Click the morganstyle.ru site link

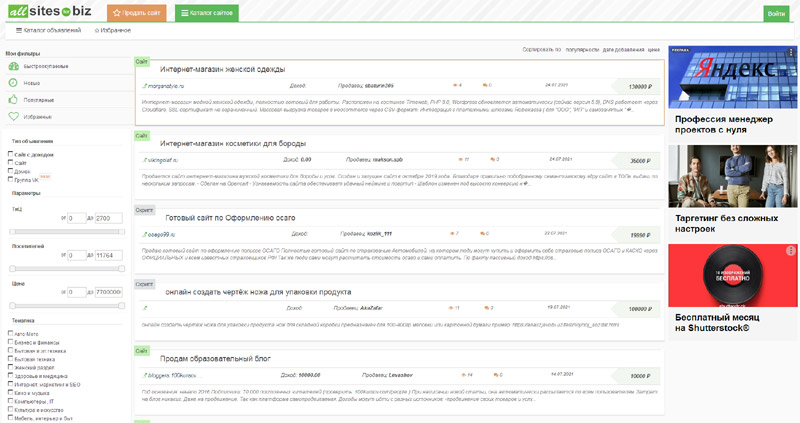[x=166, y=86]
